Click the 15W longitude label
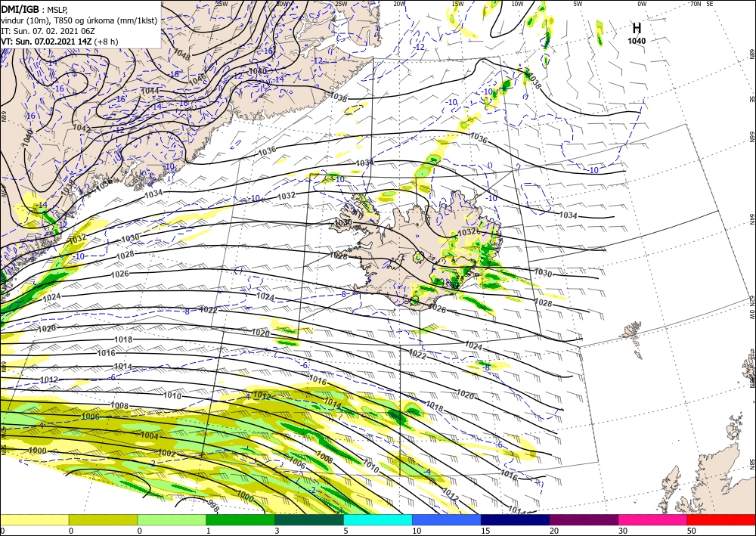 (x=458, y=4)
